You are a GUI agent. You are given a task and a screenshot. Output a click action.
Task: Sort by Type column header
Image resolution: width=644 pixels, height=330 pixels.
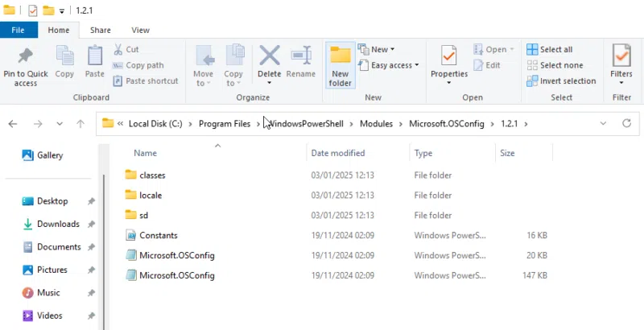[x=423, y=153]
